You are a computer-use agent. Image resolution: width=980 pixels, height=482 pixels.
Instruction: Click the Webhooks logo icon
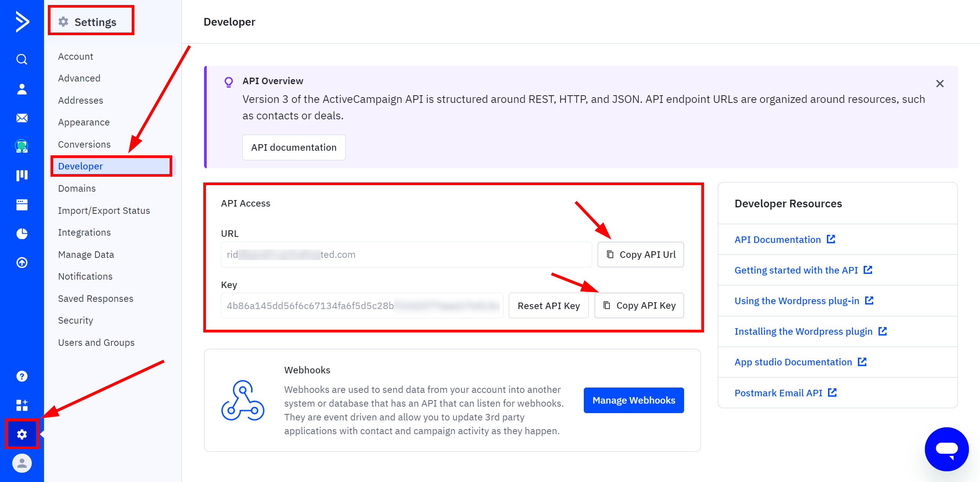pos(243,400)
